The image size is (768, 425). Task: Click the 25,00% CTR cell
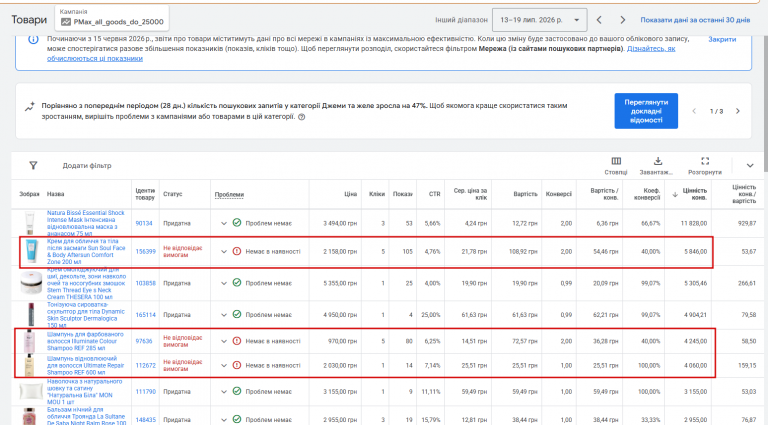tap(431, 315)
